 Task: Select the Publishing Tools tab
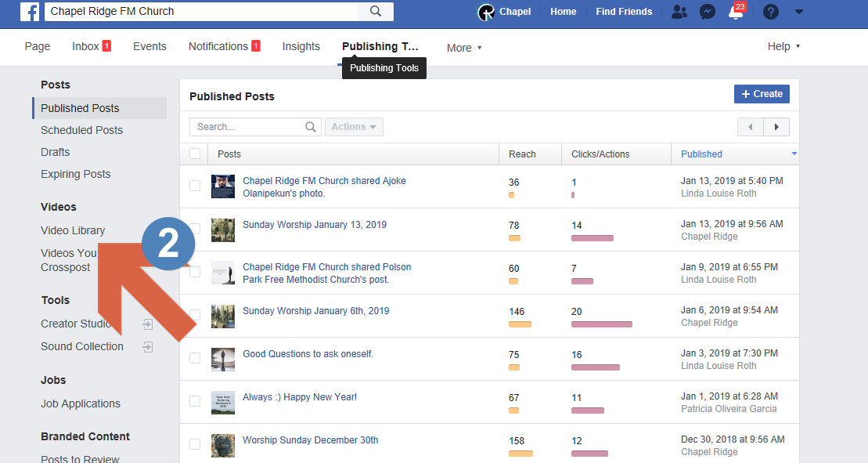click(380, 46)
